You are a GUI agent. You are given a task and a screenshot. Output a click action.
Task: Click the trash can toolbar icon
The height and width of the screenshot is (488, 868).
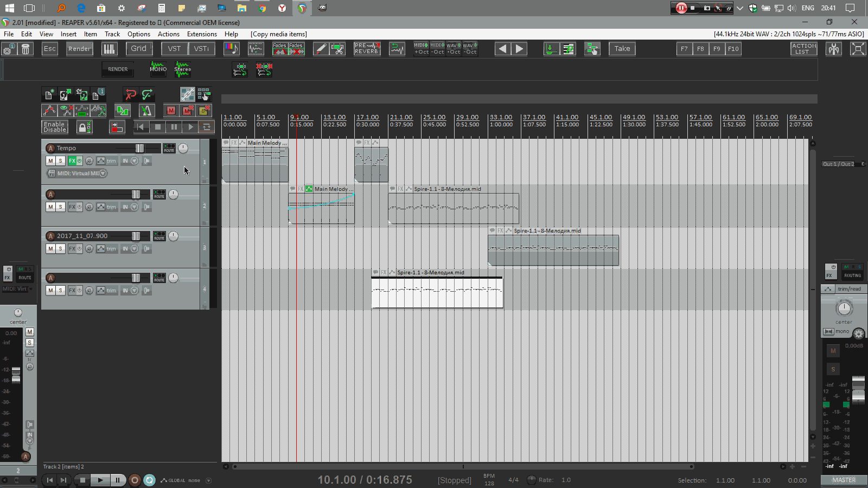[25, 49]
